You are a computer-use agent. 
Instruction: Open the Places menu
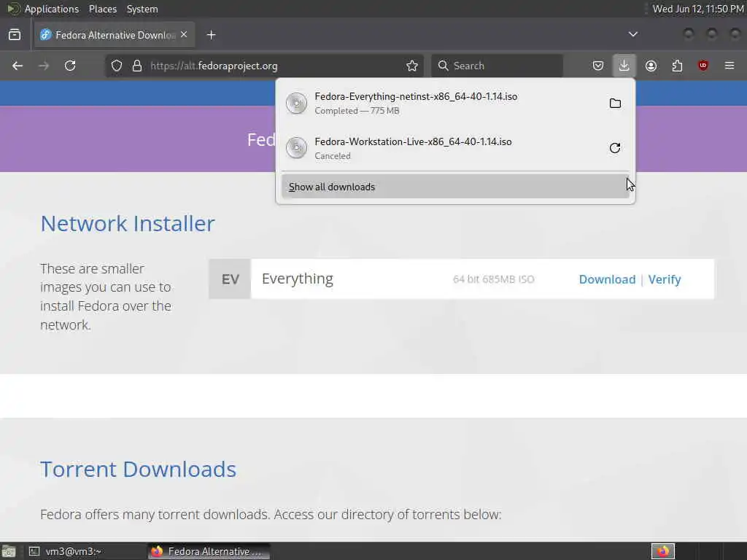point(102,9)
